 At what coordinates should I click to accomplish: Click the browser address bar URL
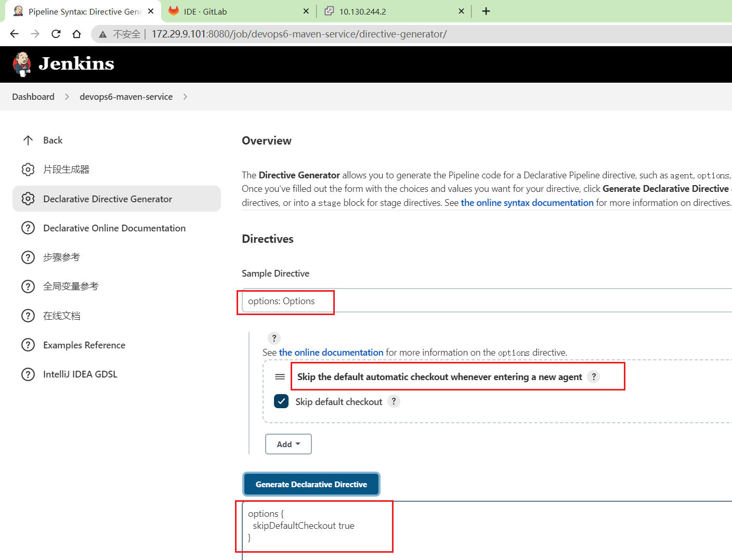click(299, 34)
